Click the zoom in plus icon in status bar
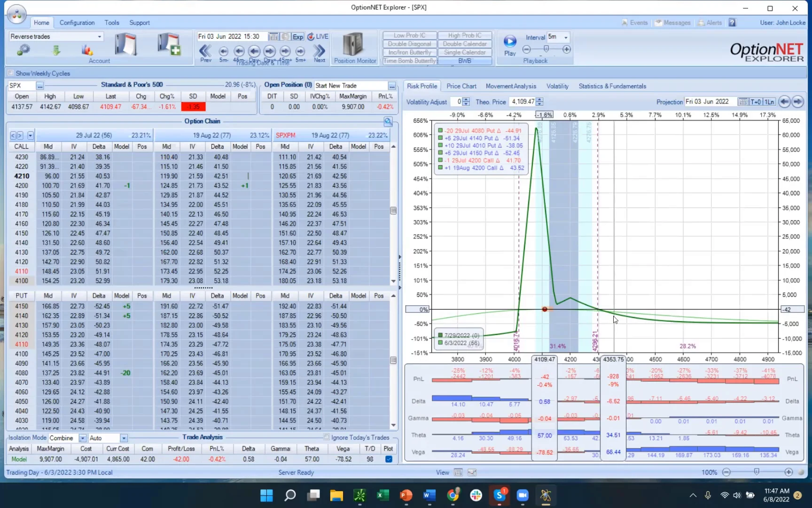Image resolution: width=812 pixels, height=508 pixels. pyautogui.click(x=789, y=472)
